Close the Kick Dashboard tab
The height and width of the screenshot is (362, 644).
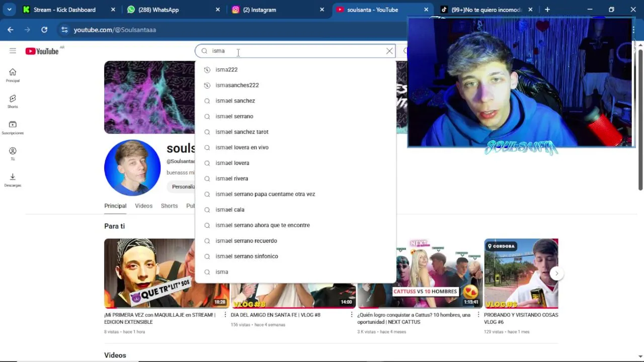tap(113, 10)
